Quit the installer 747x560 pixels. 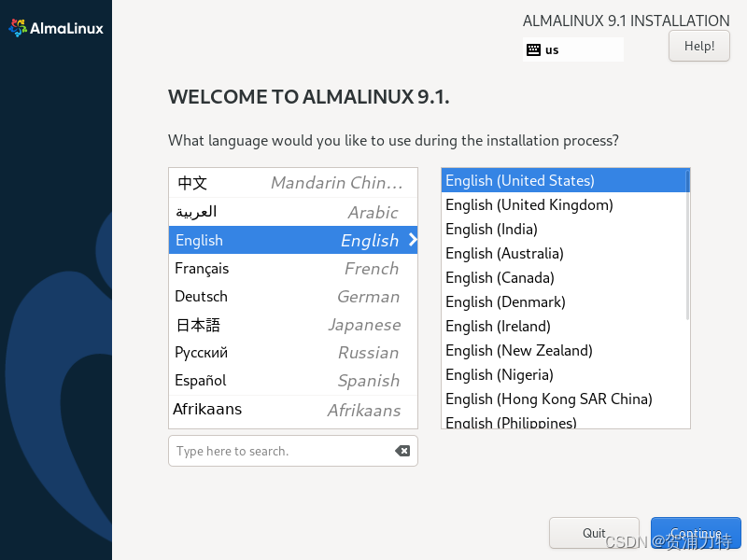(x=594, y=533)
